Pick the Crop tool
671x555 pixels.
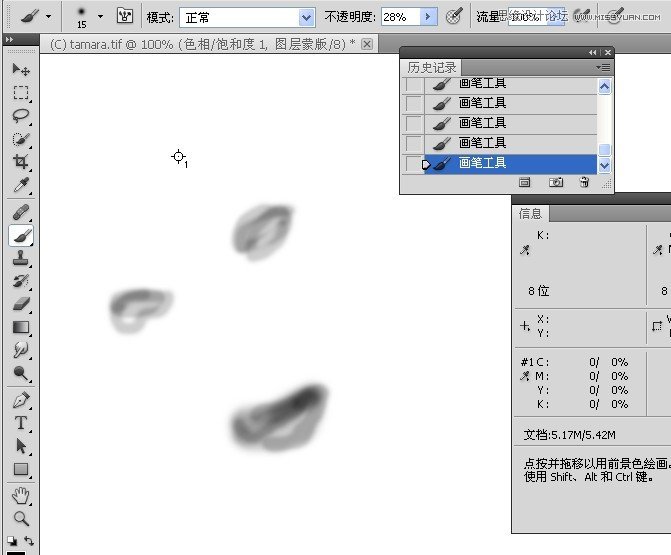21,162
